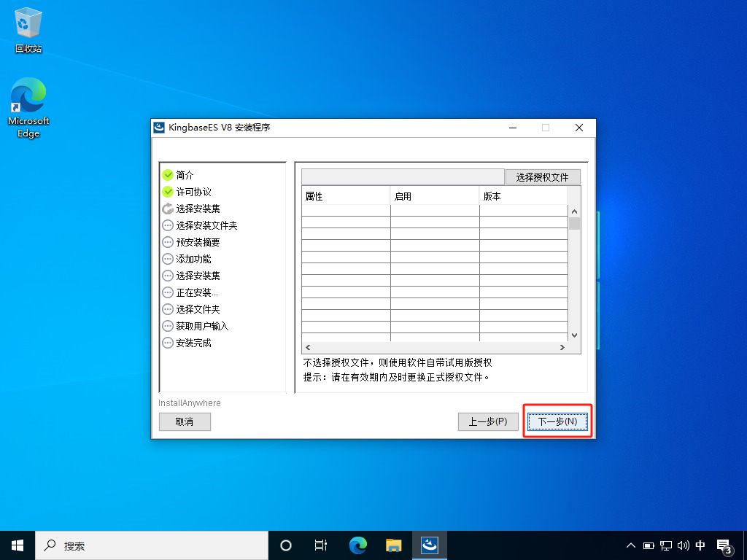The height and width of the screenshot is (560, 747).
Task: Click the license file path field
Action: click(x=402, y=177)
